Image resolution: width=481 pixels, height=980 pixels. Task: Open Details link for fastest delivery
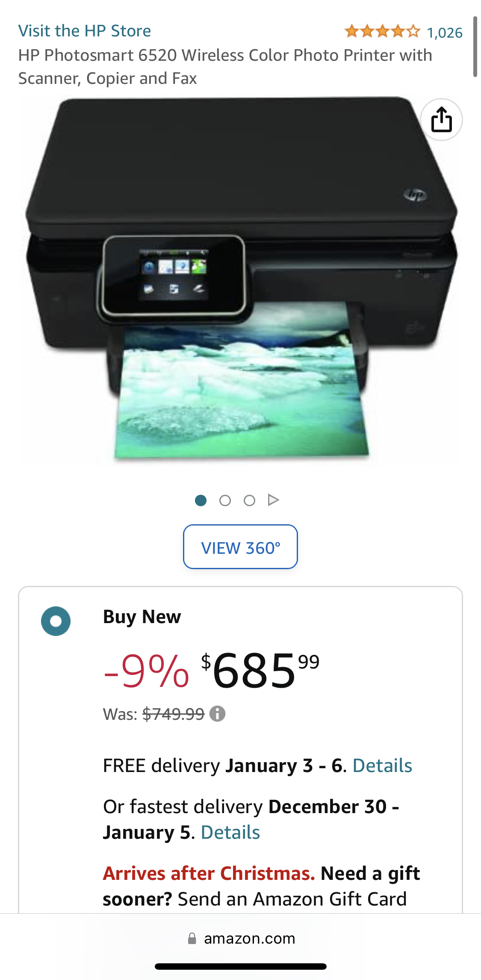click(230, 832)
